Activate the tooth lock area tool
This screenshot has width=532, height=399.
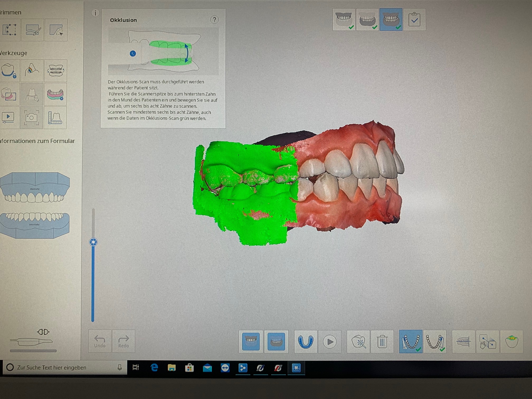(x=9, y=70)
